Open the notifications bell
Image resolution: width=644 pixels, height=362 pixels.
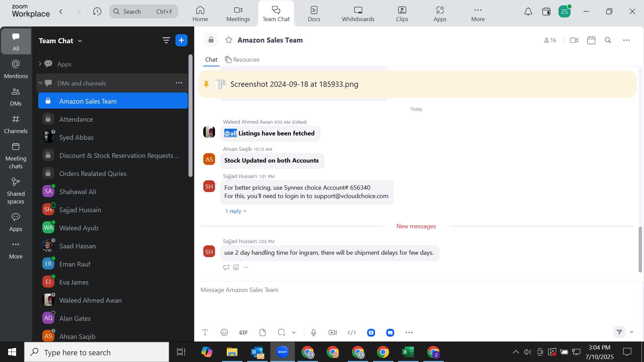coord(528,12)
